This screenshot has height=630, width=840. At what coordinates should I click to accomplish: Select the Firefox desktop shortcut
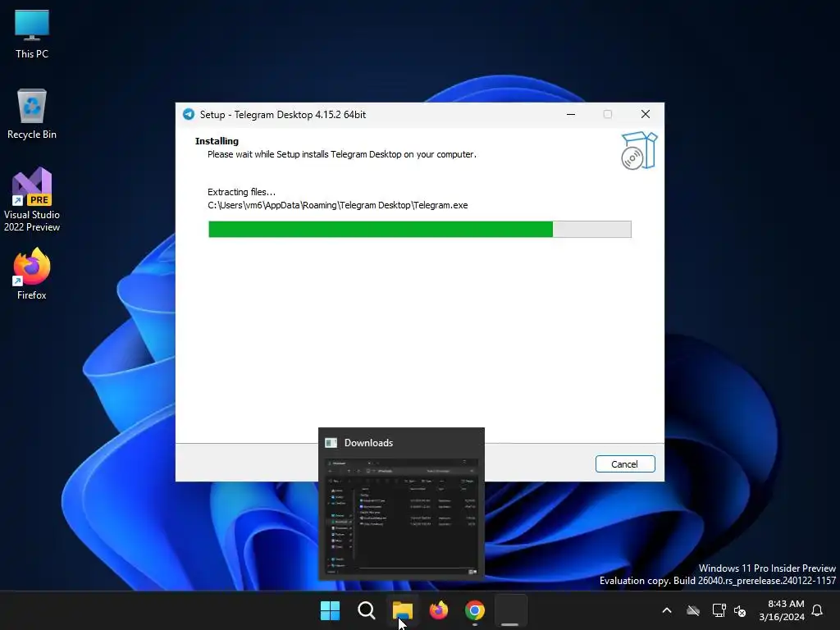(32, 274)
